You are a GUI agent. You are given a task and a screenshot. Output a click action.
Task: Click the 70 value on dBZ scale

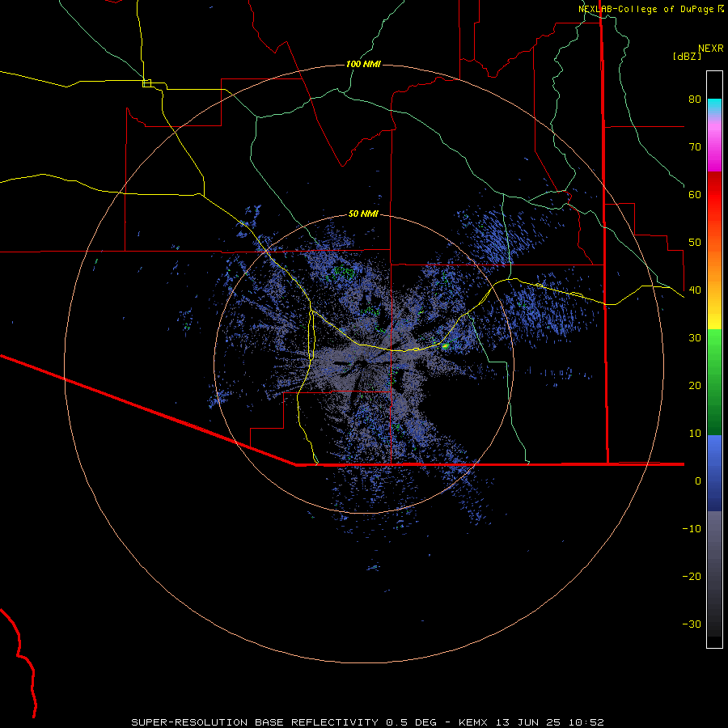[x=695, y=147]
